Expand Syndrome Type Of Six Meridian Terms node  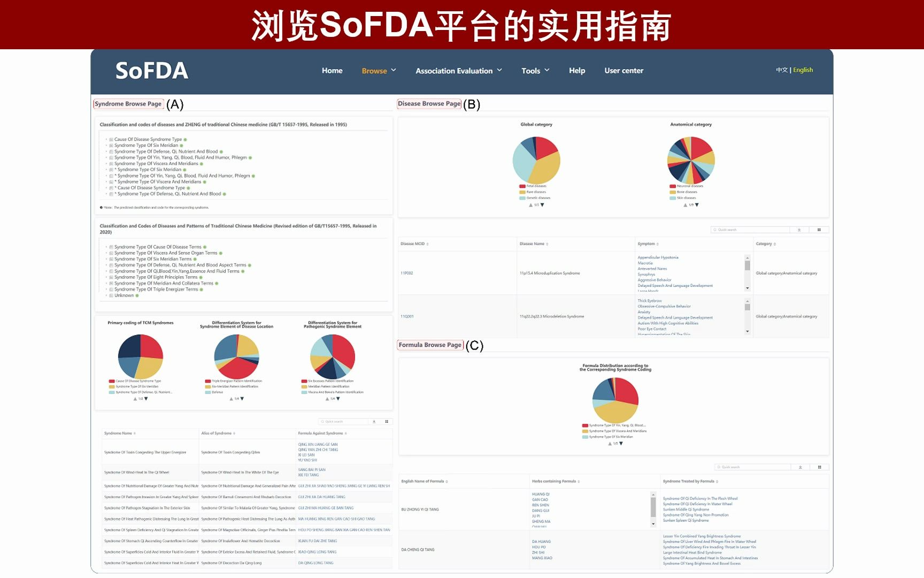point(106,259)
